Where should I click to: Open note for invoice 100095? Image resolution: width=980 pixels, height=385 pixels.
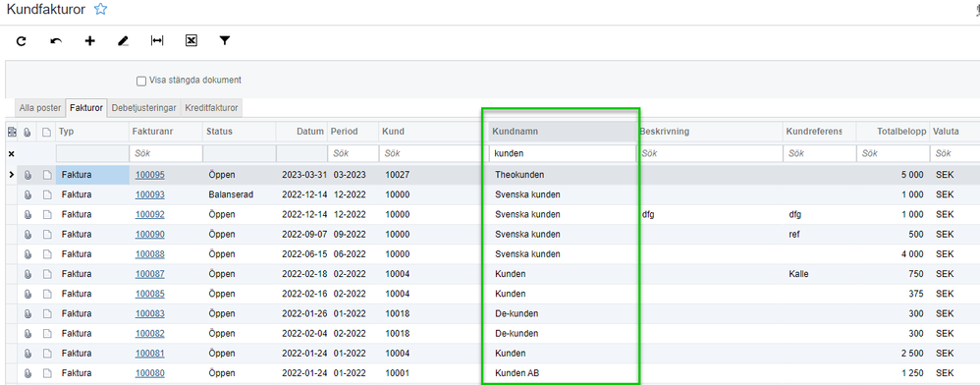(x=46, y=175)
